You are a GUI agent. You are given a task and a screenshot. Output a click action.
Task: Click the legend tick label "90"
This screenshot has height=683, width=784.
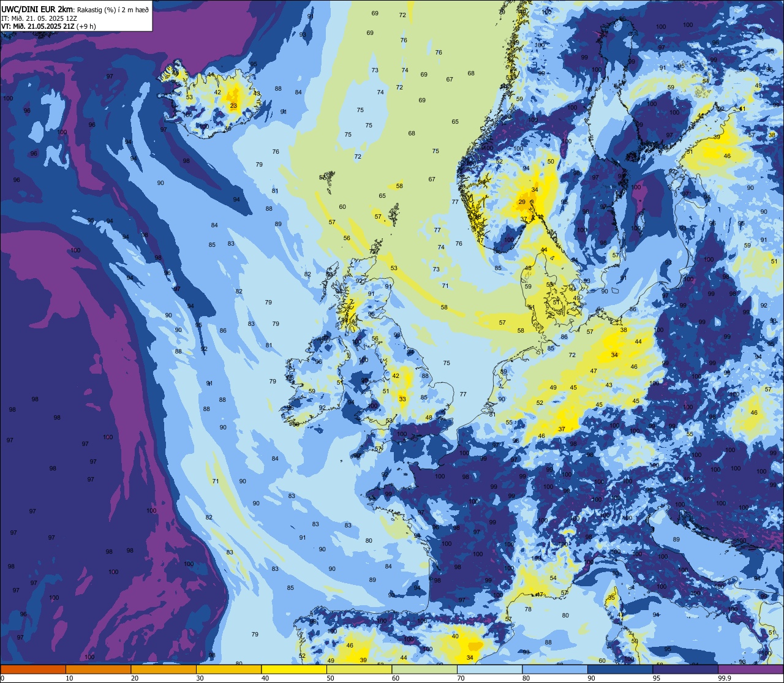[591, 678]
